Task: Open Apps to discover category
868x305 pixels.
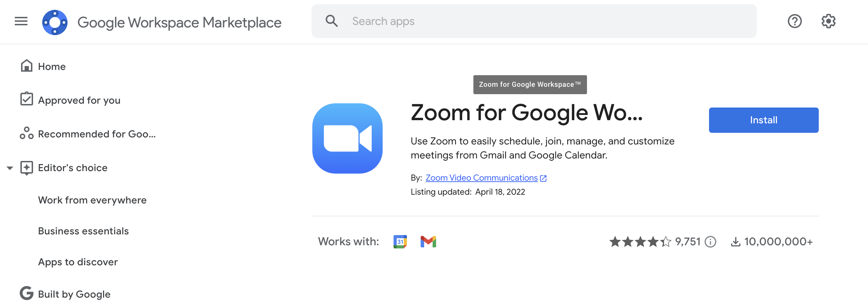Action: point(78,262)
